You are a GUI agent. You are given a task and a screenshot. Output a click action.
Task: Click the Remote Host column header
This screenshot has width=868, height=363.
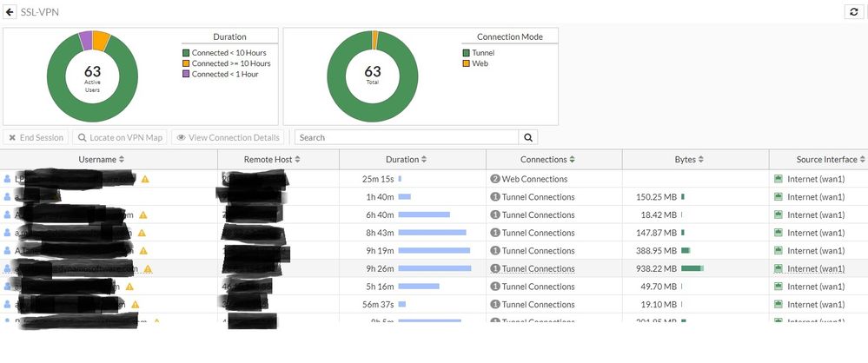(273, 160)
